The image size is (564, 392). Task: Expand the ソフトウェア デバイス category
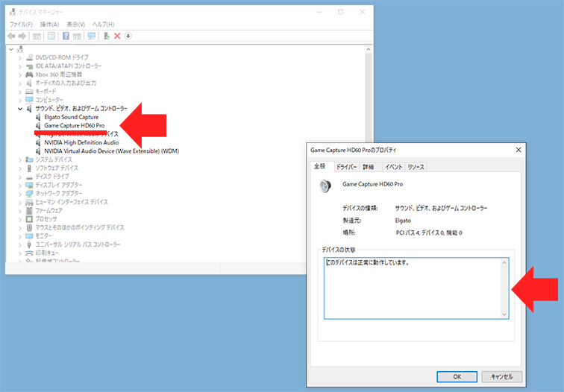(x=20, y=168)
